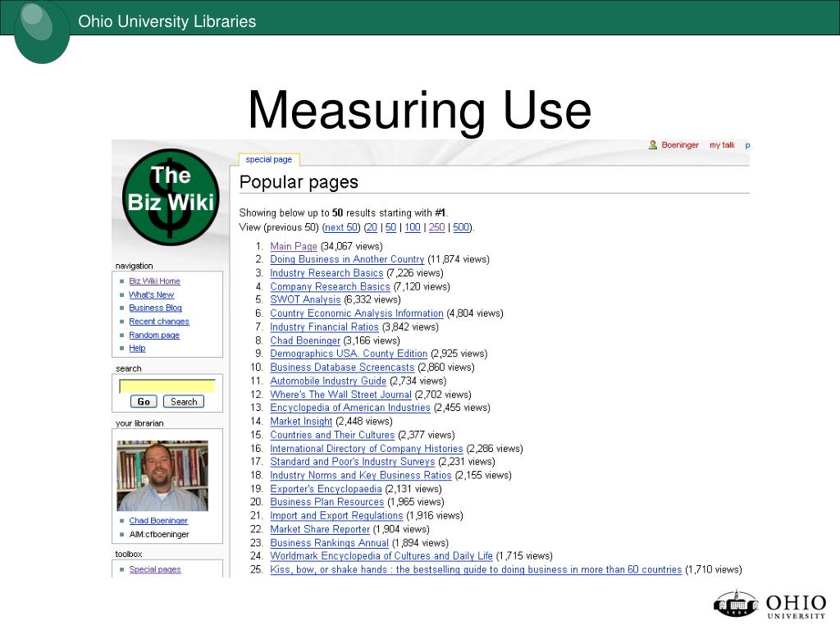Show 100 results per page
The height and width of the screenshot is (630, 840).
(413, 227)
